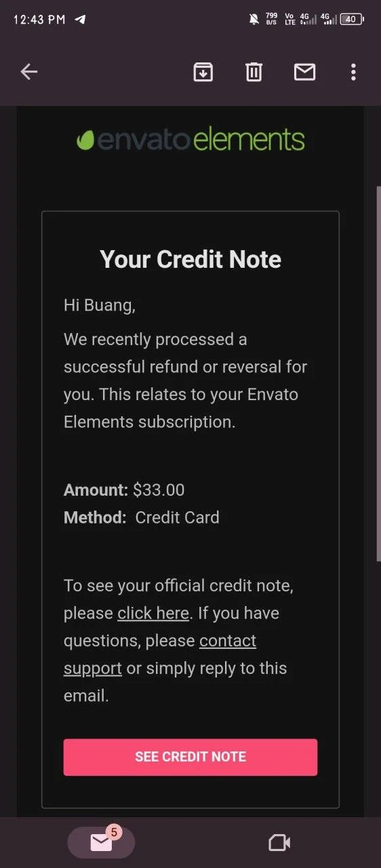Tap the battery level indicator
This screenshot has height=868, width=381.
[x=352, y=19]
